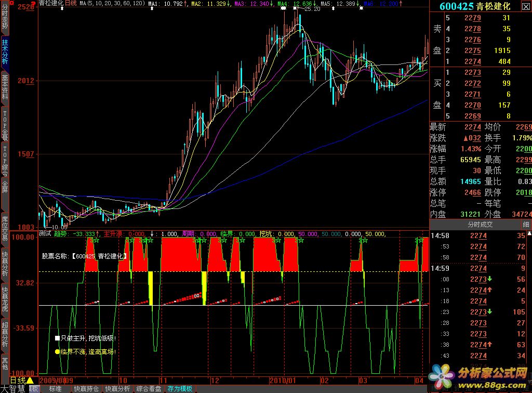Click the 25.20 peak price marker

click(x=312, y=9)
